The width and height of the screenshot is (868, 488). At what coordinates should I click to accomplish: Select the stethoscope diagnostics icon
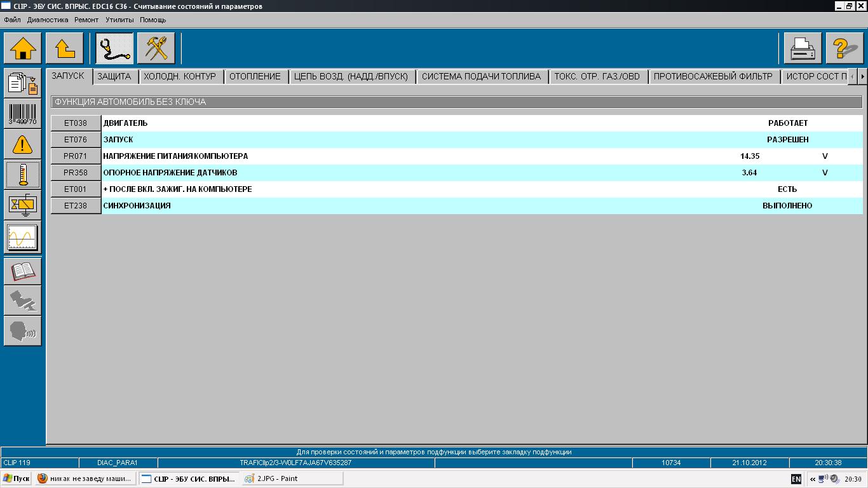(x=115, y=48)
